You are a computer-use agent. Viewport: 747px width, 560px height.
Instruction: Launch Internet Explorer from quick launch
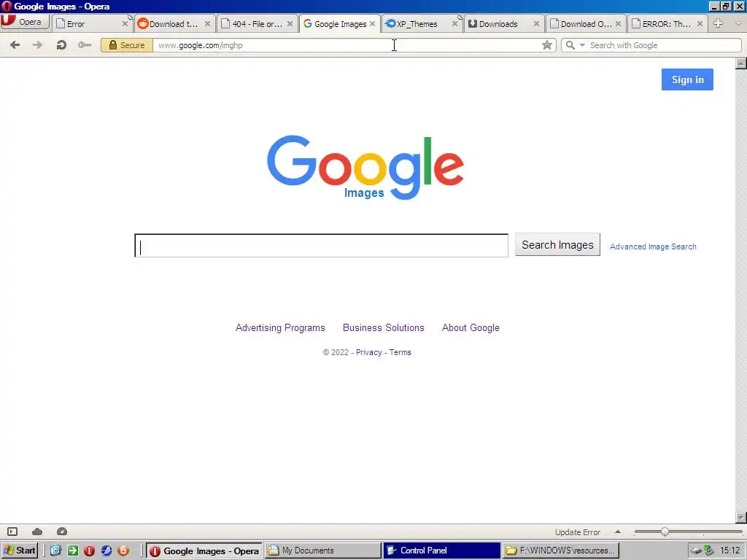pos(55,551)
